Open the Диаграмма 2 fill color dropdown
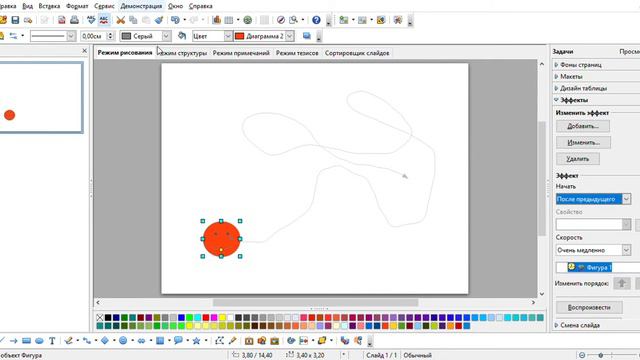This screenshot has height=360, width=640. point(289,36)
